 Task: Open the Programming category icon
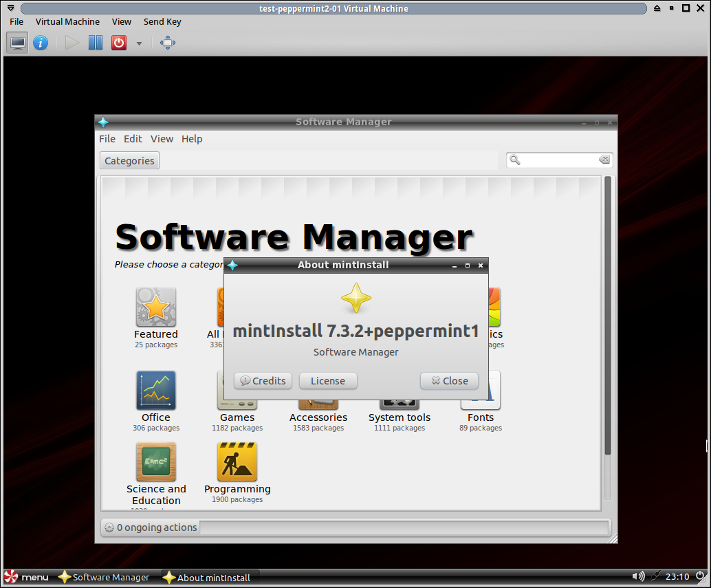click(x=237, y=461)
